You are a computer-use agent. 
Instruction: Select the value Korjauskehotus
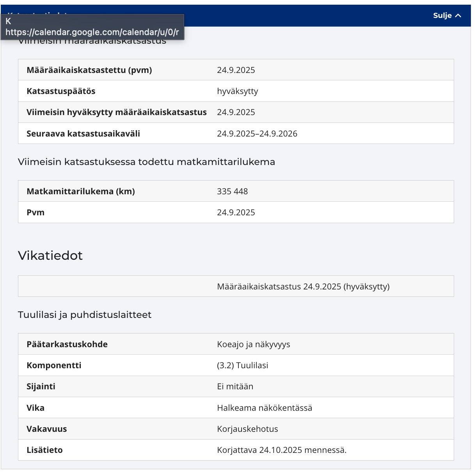248,429
